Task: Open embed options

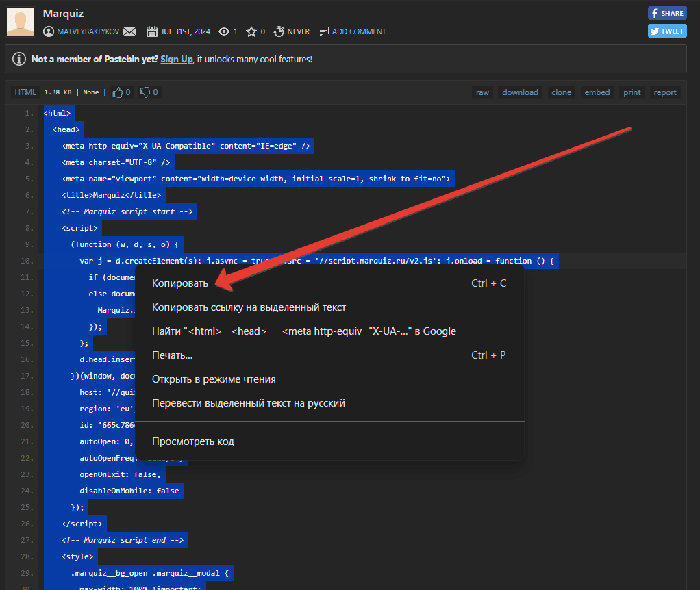Action: click(x=597, y=92)
